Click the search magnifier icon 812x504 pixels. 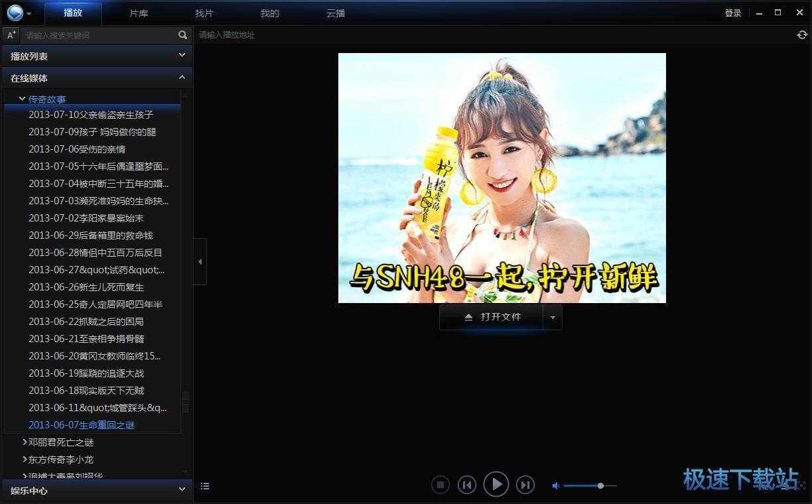pos(182,35)
